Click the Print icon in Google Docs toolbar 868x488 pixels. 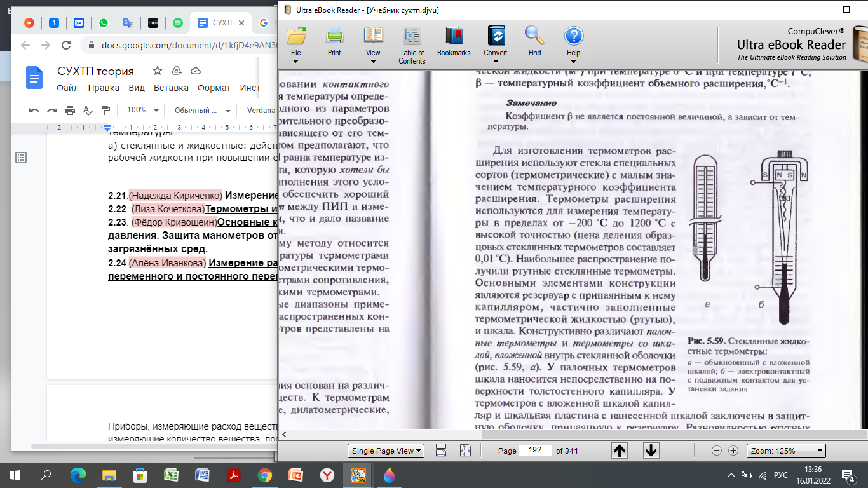[x=70, y=110]
